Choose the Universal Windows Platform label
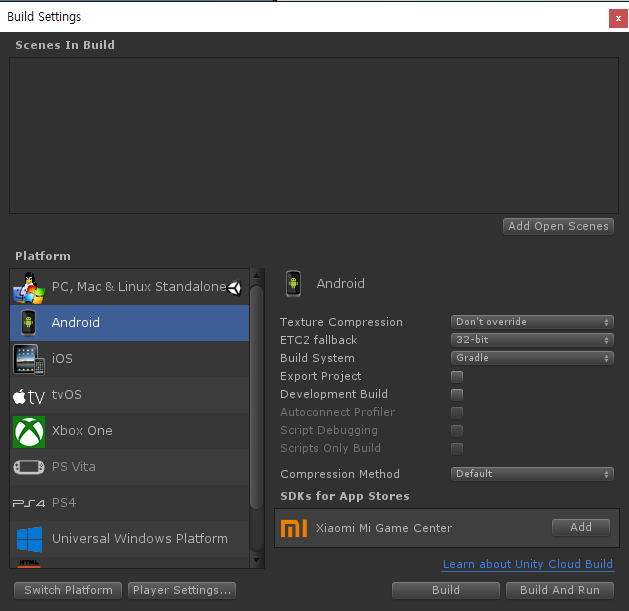The height and width of the screenshot is (611, 629). pos(140,538)
